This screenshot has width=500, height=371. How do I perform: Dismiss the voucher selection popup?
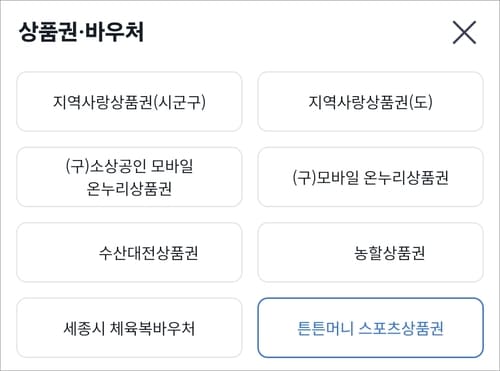point(464,32)
